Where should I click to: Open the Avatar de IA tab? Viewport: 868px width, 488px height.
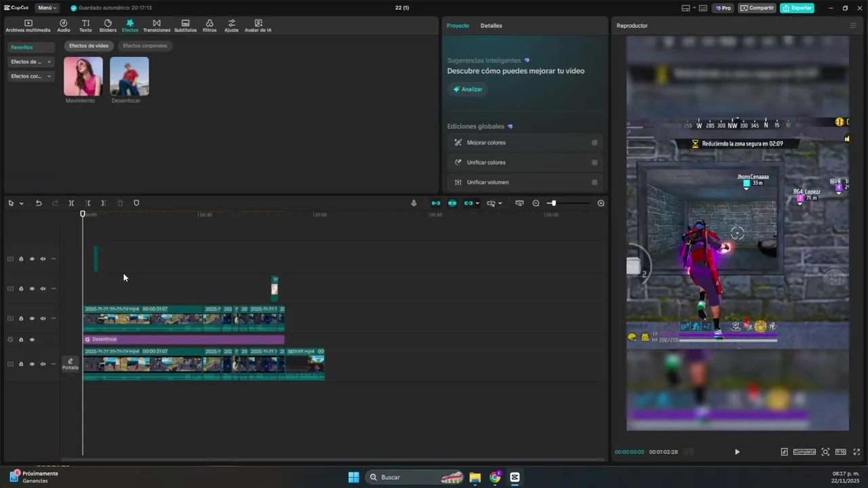[x=258, y=26]
